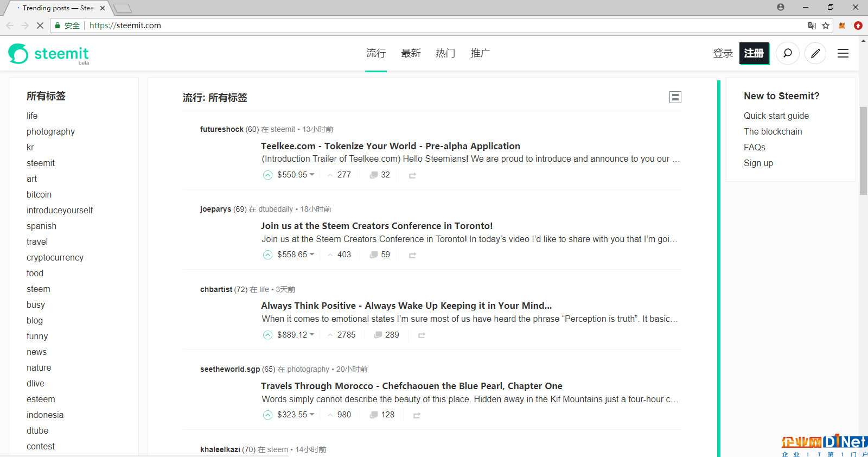The height and width of the screenshot is (457, 868).
Task: Resteem the Travels Through Morocco post
Action: (x=417, y=415)
